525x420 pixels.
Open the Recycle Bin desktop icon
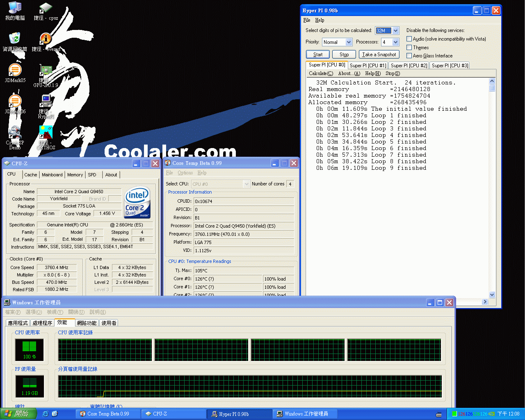[15, 42]
